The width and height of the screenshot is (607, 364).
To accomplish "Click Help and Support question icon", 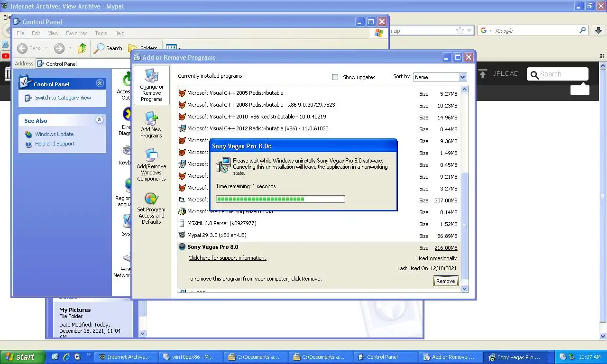I will (x=29, y=144).
